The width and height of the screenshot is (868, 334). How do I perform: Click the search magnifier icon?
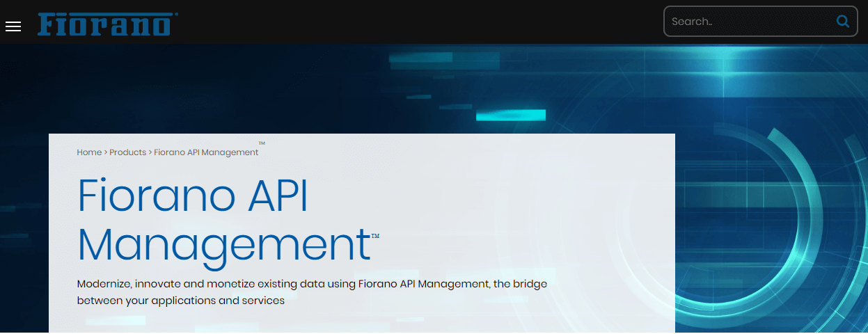(x=843, y=22)
